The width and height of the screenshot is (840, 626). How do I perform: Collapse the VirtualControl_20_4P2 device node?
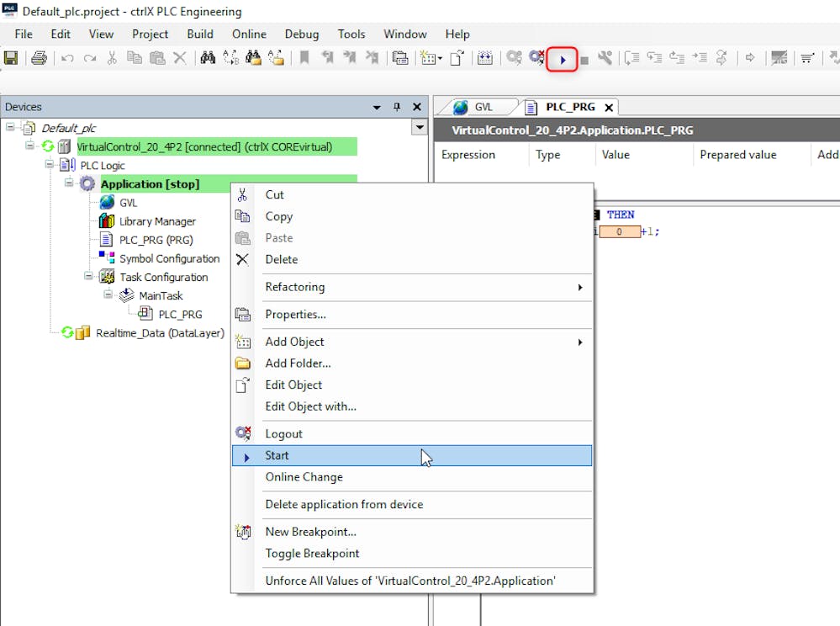(30, 146)
